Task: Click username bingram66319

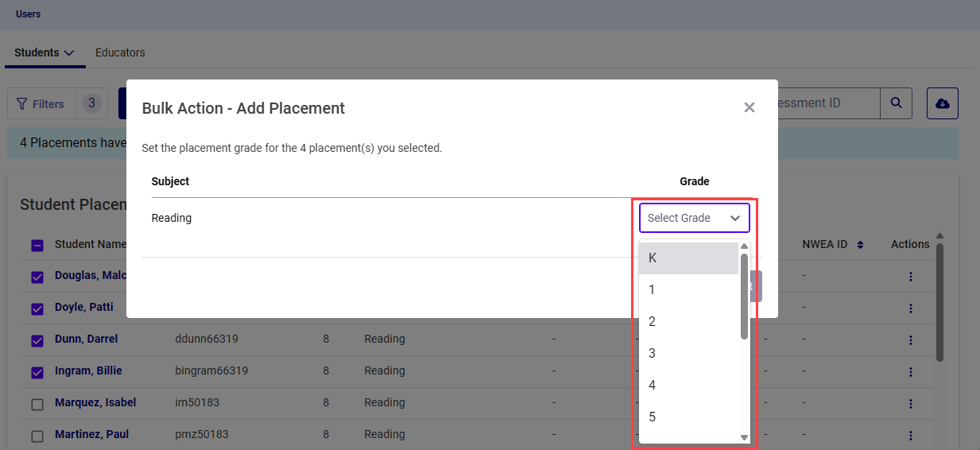Action: point(211,370)
